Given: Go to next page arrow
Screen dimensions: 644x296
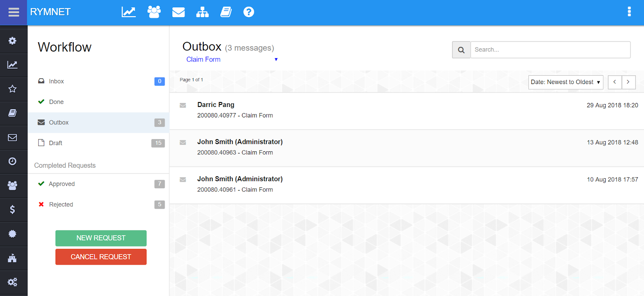Looking at the screenshot, I should [628, 82].
